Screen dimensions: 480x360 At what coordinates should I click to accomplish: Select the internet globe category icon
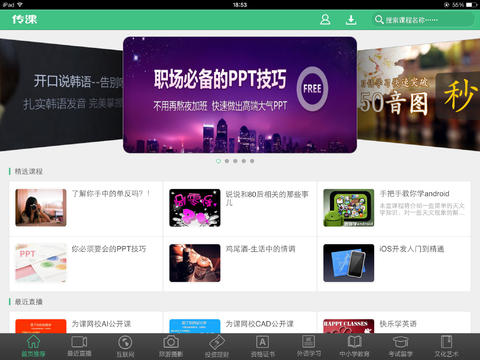(x=125, y=342)
